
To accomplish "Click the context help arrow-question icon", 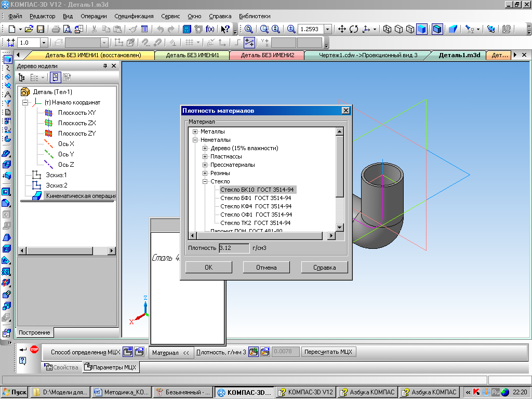I will [x=225, y=29].
